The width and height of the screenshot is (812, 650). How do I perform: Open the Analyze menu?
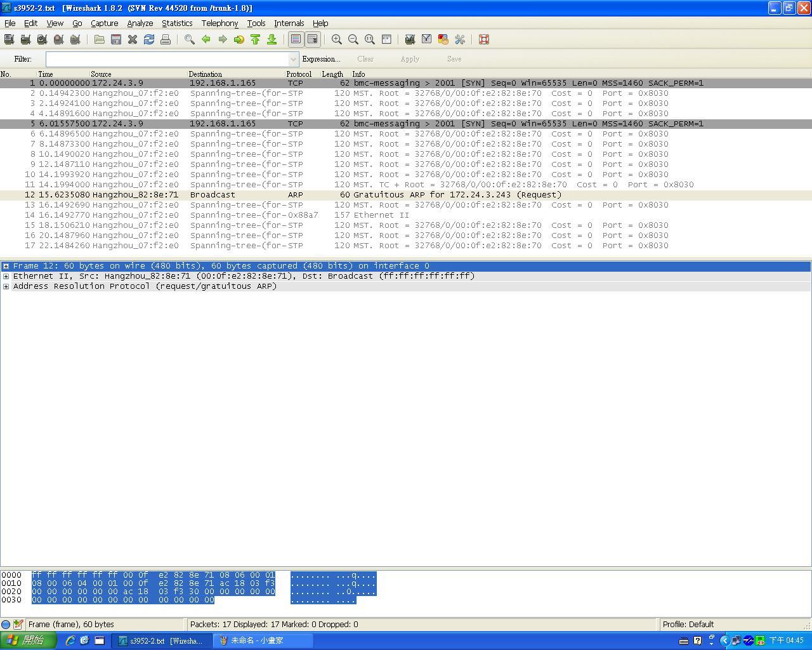(x=140, y=23)
